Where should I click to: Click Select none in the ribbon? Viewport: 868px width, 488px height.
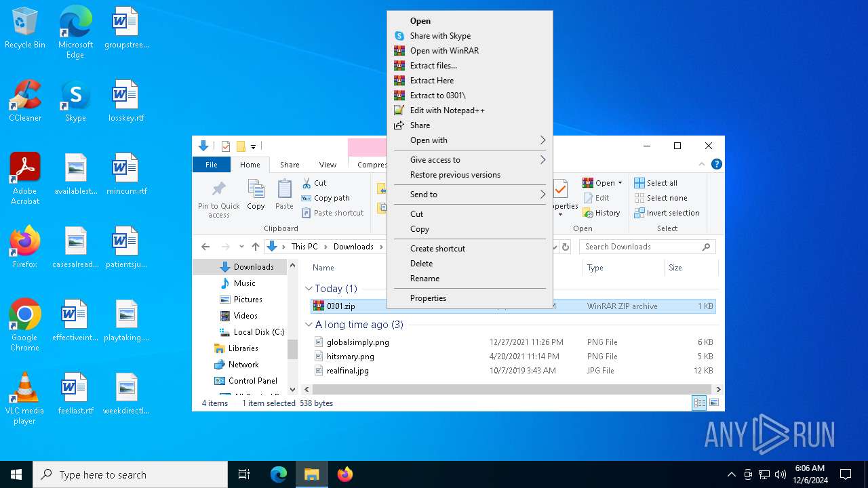click(x=660, y=198)
